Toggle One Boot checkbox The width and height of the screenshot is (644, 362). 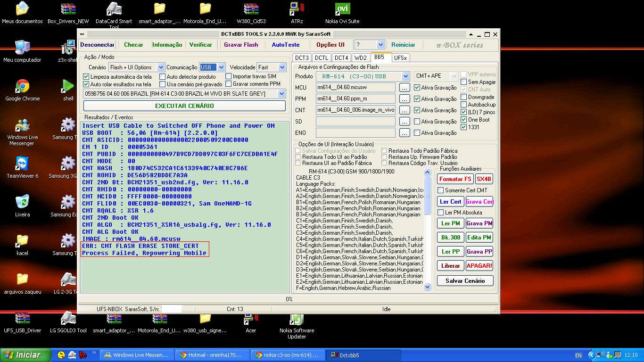464,120
